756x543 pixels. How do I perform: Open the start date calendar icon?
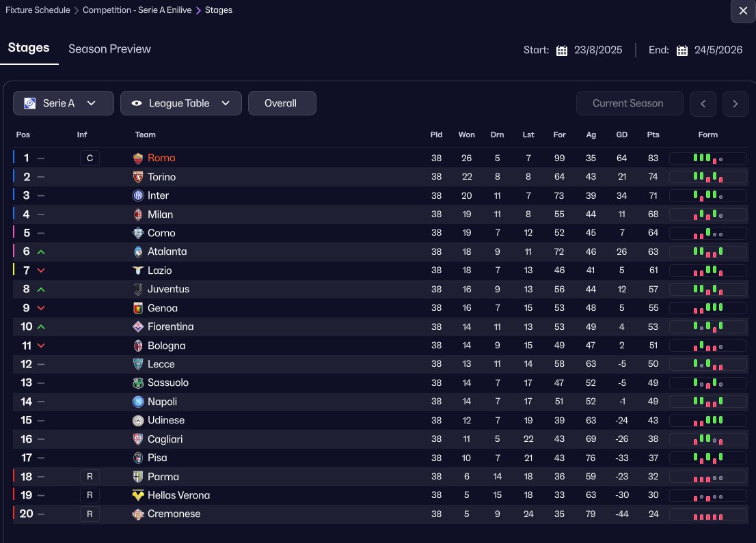tap(562, 51)
